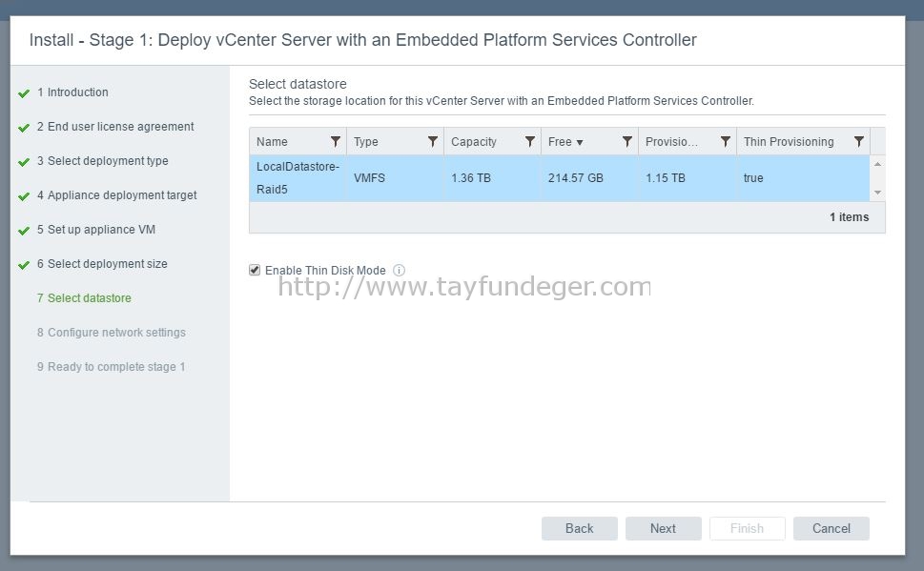Sort by the Provisioned column header

pyautogui.click(x=671, y=141)
